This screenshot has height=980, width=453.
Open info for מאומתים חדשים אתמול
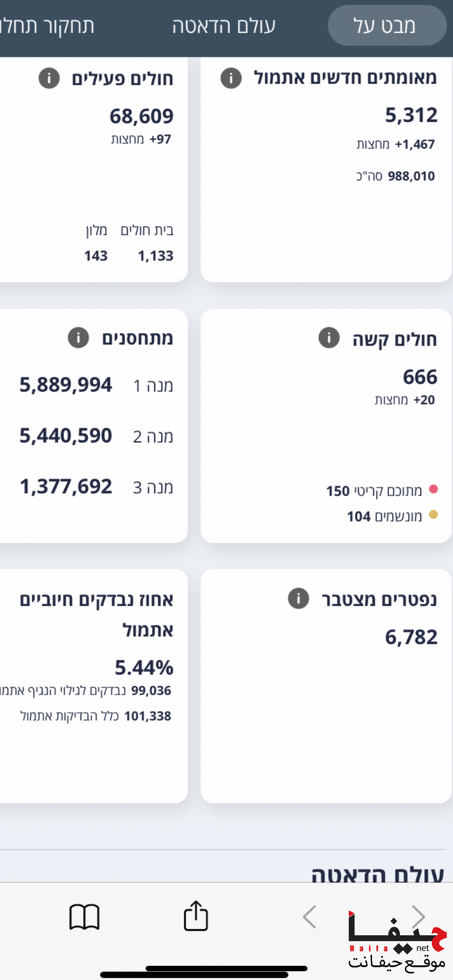tap(231, 78)
